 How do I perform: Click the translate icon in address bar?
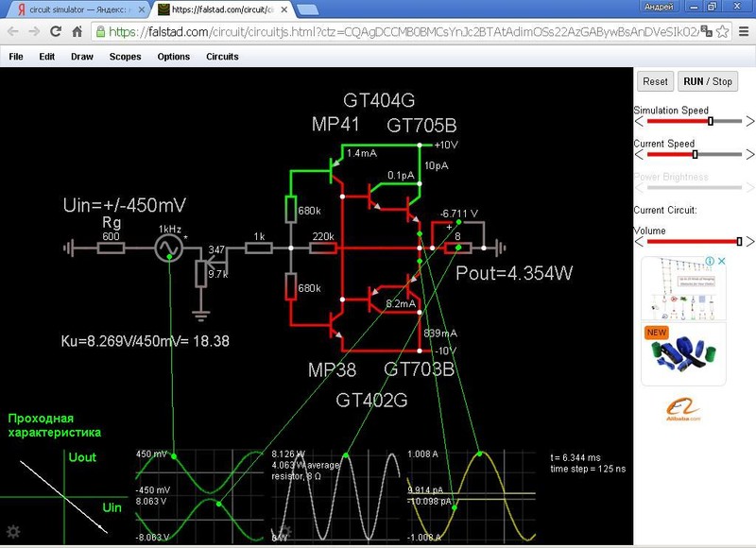click(706, 32)
